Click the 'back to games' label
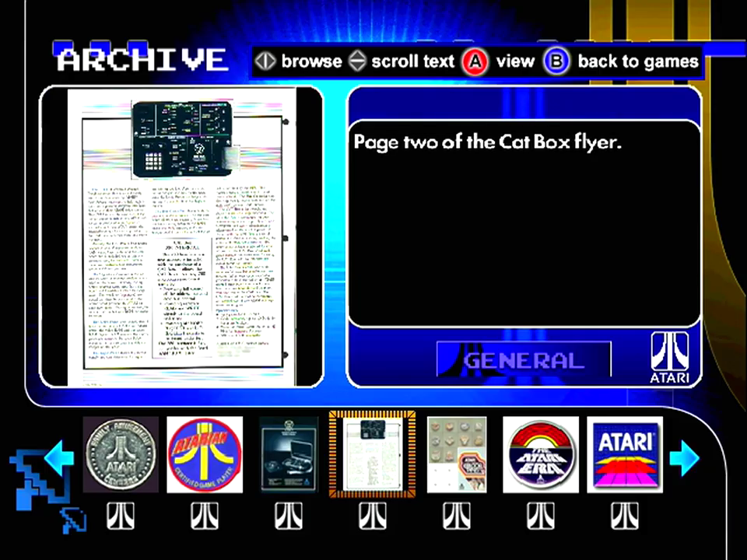Screen dimensions: 747x560 click(x=638, y=61)
